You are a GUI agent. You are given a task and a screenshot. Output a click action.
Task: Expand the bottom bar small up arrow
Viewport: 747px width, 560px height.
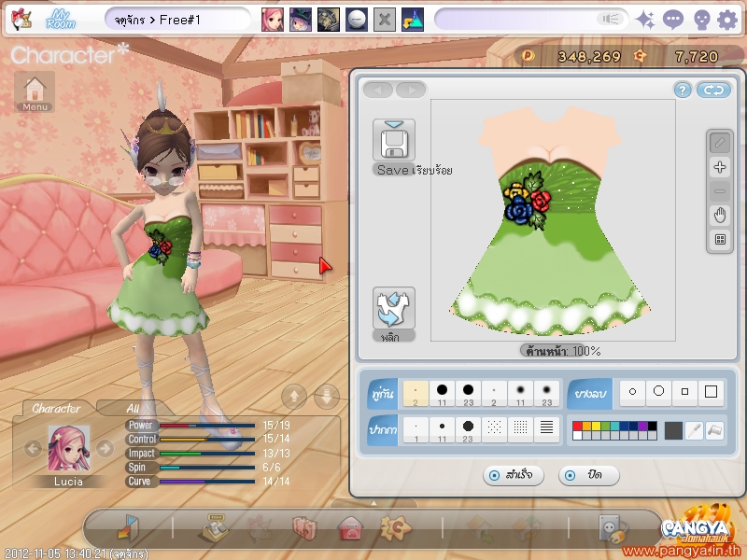point(374,503)
